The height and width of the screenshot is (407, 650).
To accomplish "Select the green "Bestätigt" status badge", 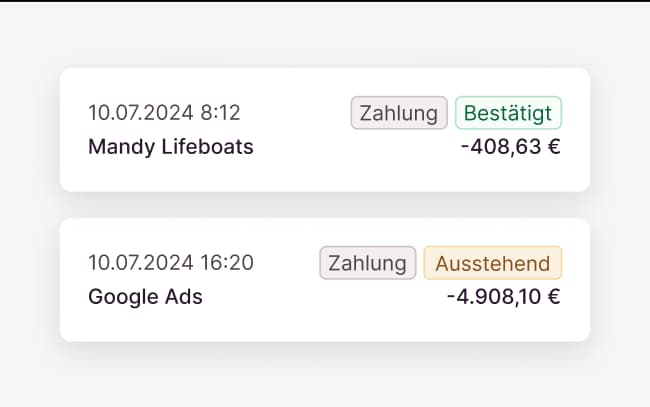I will [508, 113].
